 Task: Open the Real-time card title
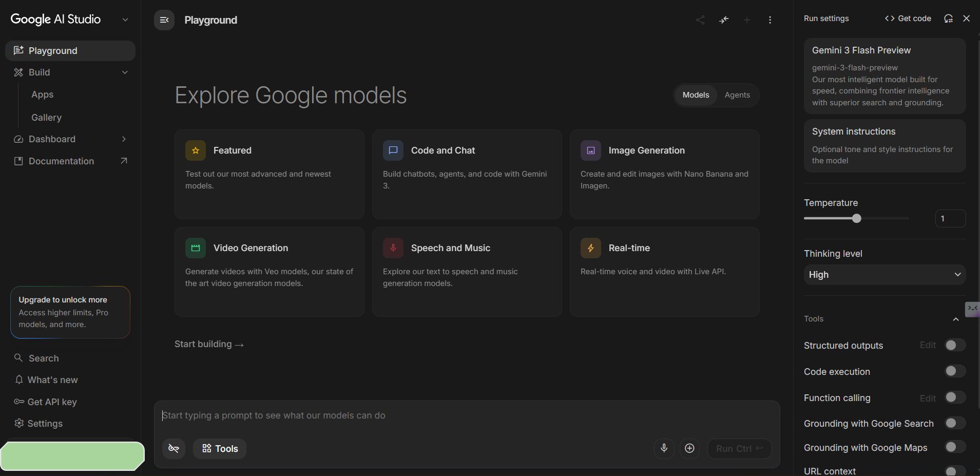(x=629, y=248)
